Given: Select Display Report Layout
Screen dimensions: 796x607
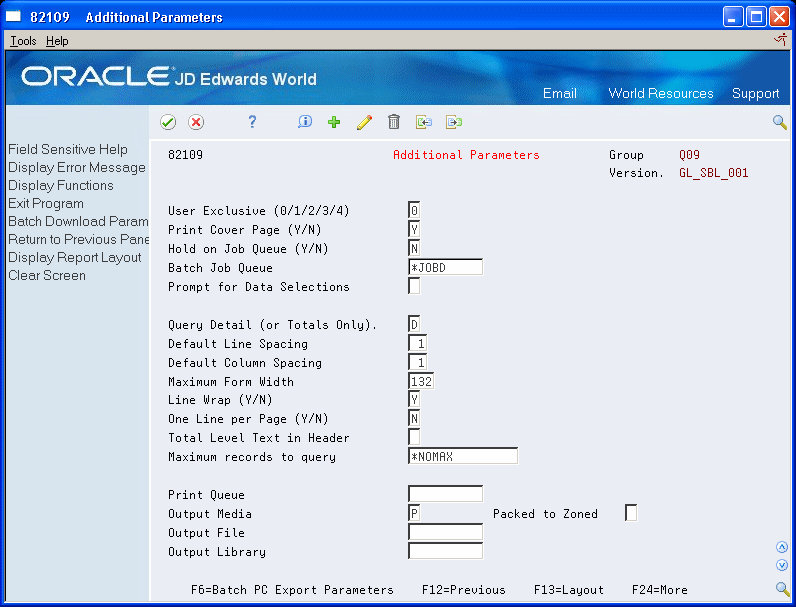Looking at the screenshot, I should [75, 257].
